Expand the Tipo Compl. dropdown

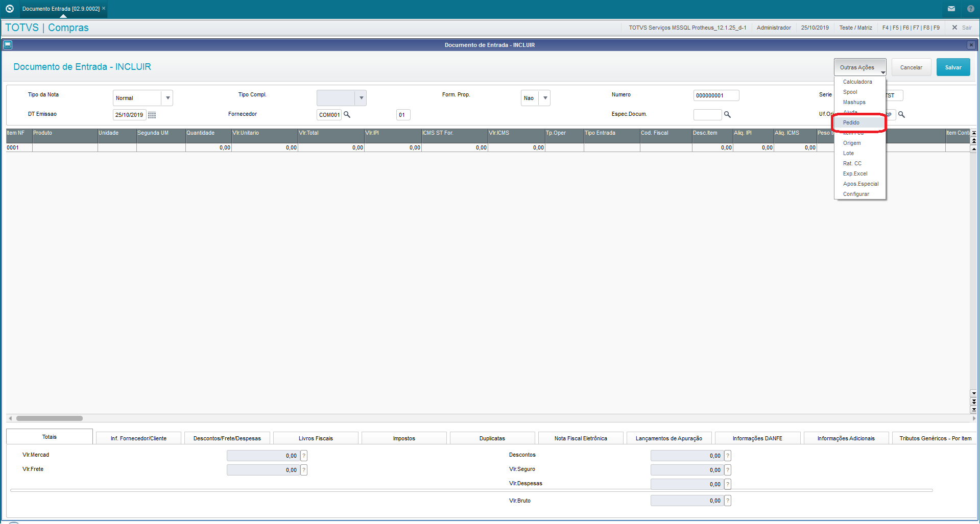pyautogui.click(x=361, y=98)
